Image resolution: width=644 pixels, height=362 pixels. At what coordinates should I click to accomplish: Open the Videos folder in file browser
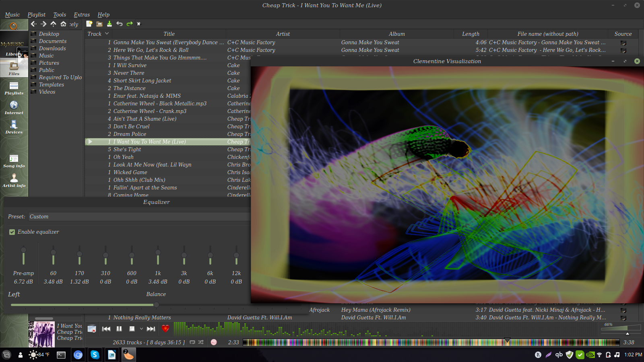47,92
